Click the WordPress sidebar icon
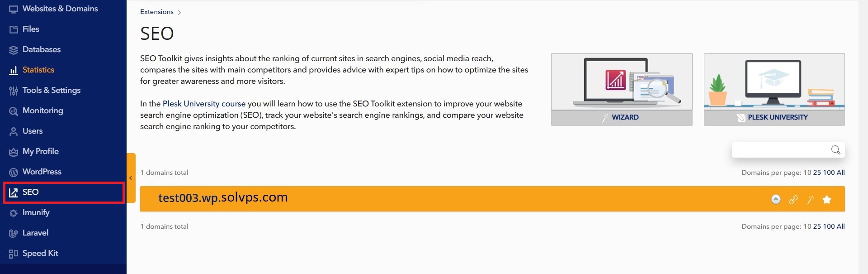 (x=14, y=172)
